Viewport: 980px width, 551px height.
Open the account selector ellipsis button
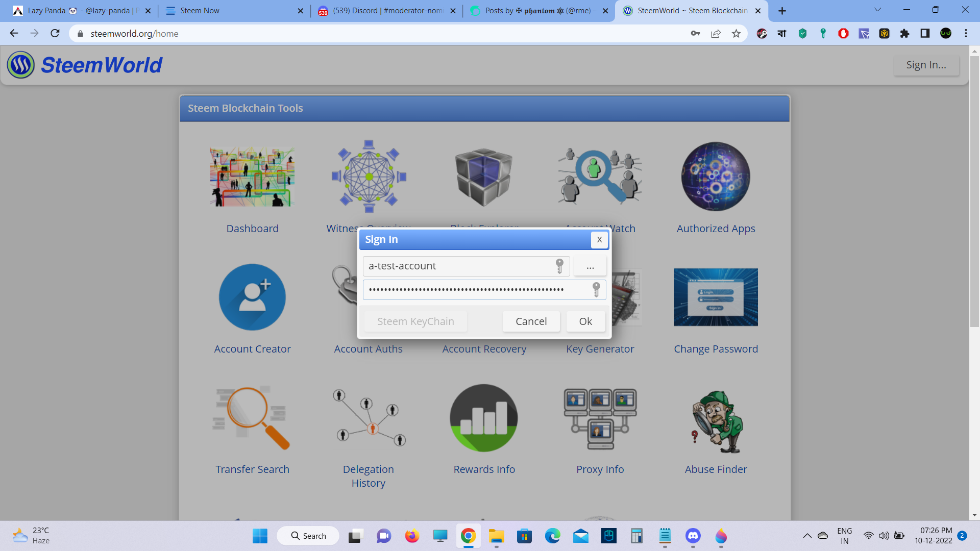click(x=590, y=266)
